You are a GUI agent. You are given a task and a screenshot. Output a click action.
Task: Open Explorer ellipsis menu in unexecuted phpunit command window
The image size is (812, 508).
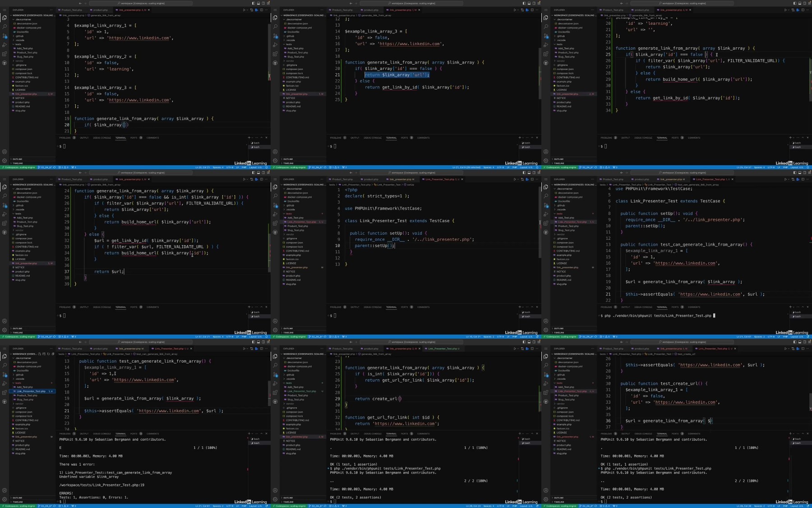coord(592,179)
